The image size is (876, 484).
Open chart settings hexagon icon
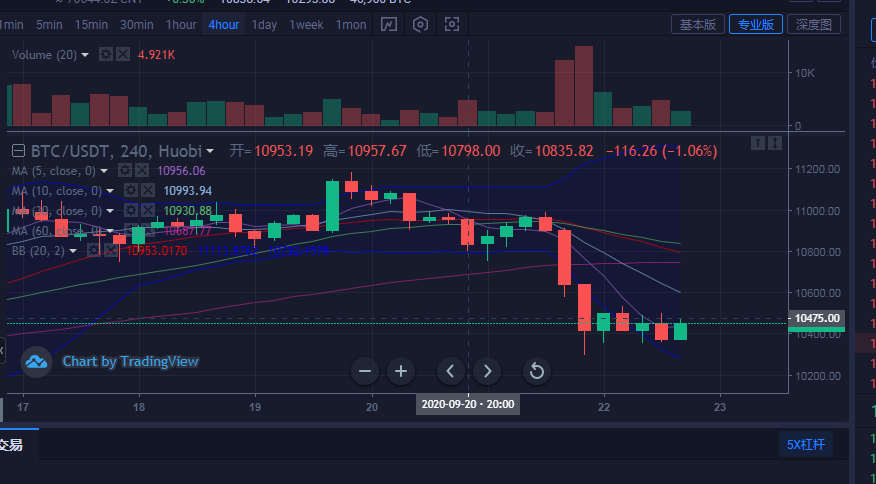[x=420, y=25]
